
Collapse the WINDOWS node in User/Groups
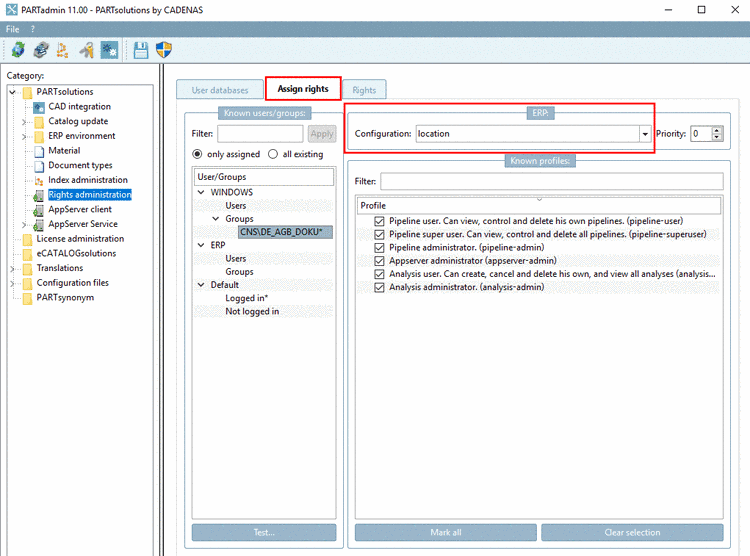click(201, 192)
